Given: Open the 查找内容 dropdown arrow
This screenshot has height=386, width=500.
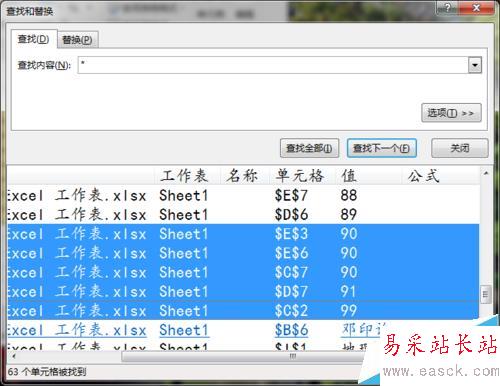Looking at the screenshot, I should click(x=475, y=65).
